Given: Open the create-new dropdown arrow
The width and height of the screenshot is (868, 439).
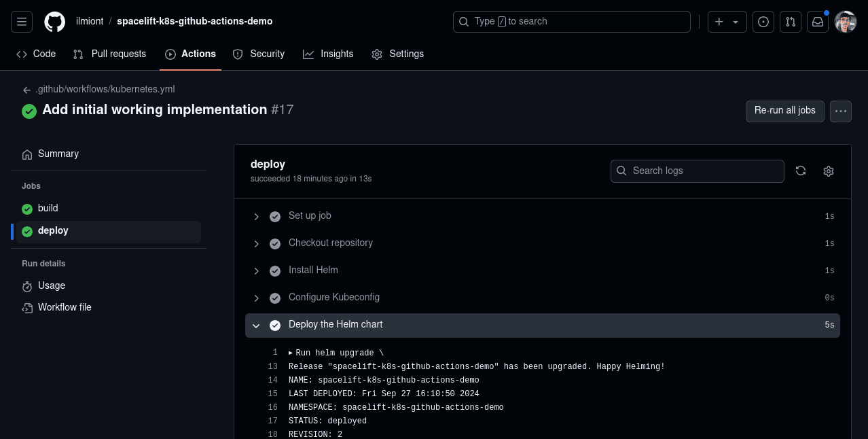Looking at the screenshot, I should [x=736, y=22].
